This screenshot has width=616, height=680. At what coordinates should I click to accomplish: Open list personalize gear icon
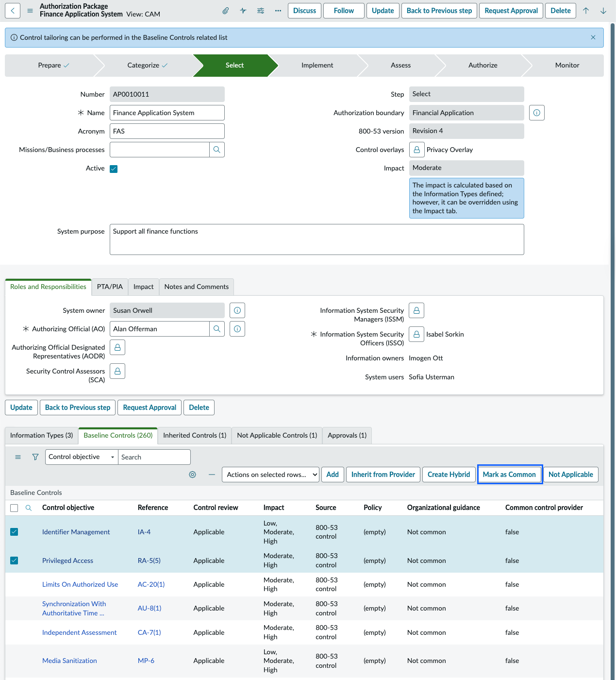coord(193,475)
